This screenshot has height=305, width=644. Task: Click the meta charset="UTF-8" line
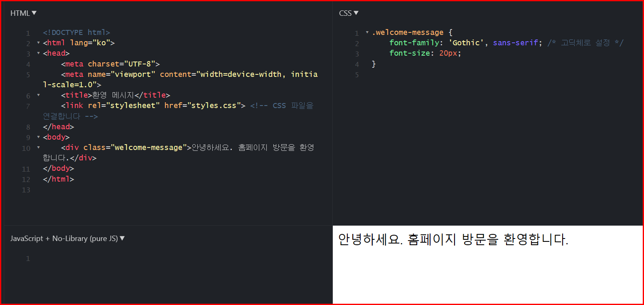(x=110, y=64)
